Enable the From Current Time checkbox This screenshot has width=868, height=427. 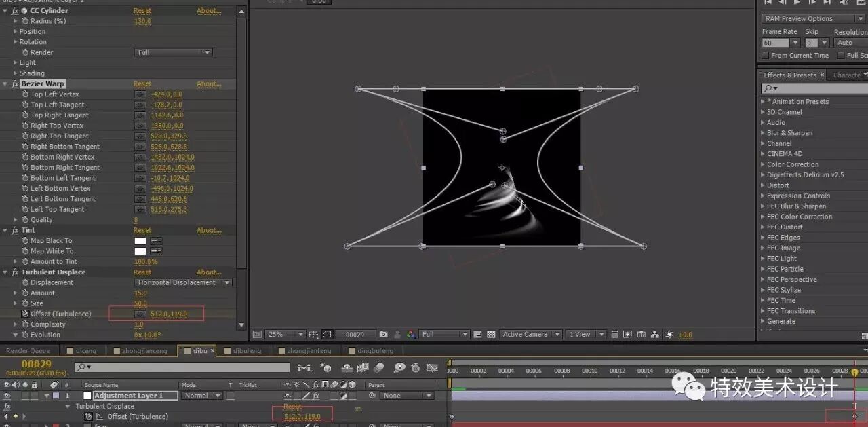[x=766, y=56]
